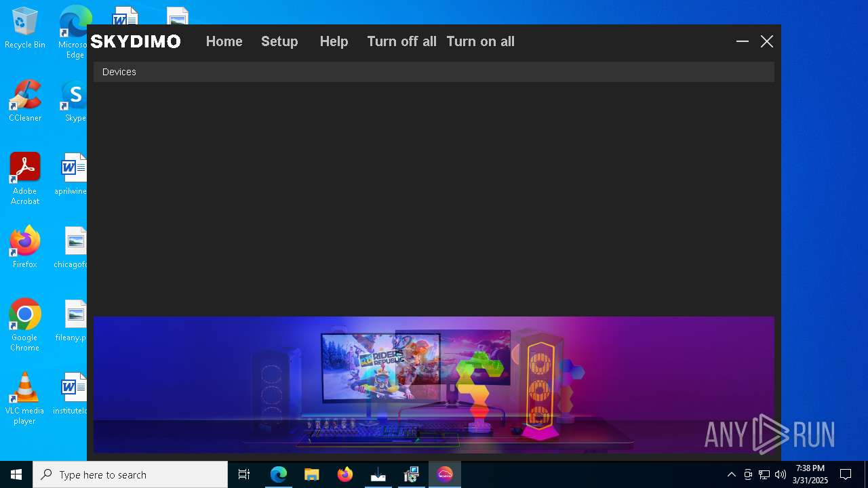Open CCleaner desktop shortcut

25,101
